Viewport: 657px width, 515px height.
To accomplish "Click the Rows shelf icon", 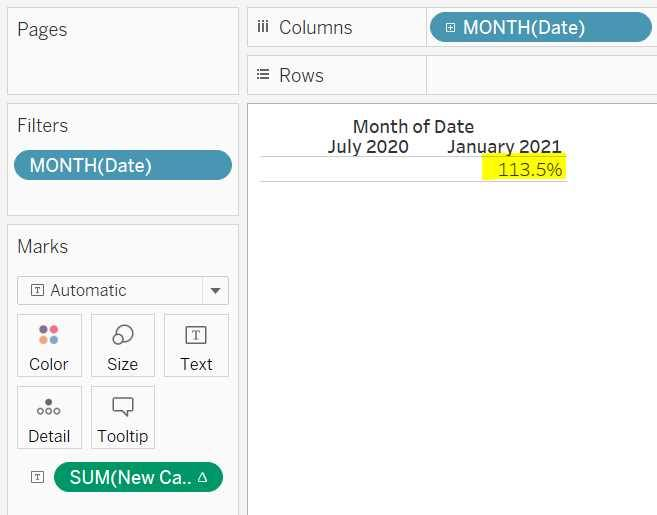I will click(263, 75).
